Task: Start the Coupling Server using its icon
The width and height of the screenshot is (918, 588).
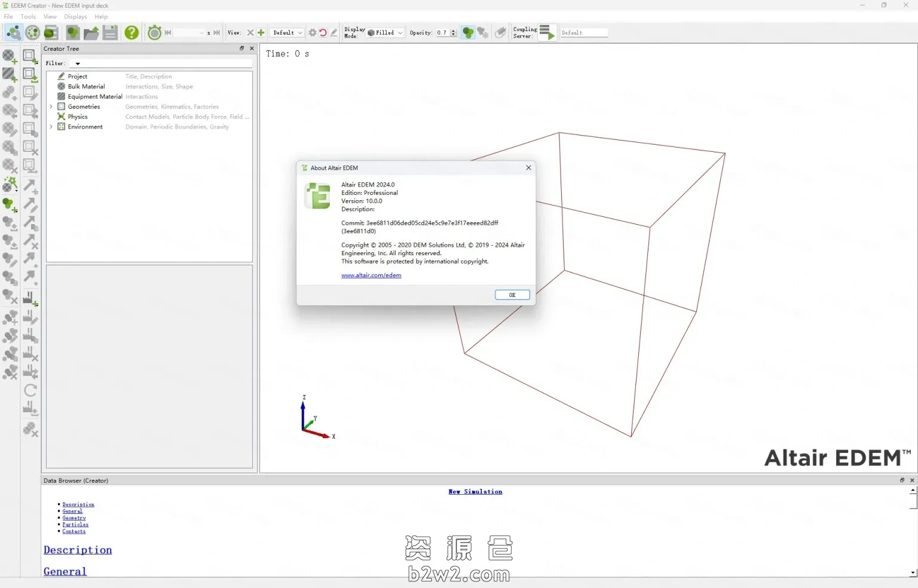Action: click(547, 33)
